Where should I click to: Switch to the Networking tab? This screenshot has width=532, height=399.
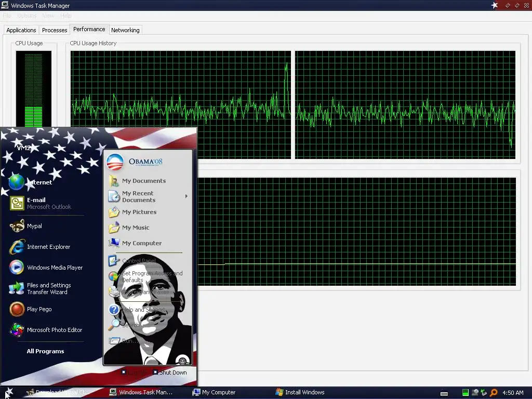(125, 30)
